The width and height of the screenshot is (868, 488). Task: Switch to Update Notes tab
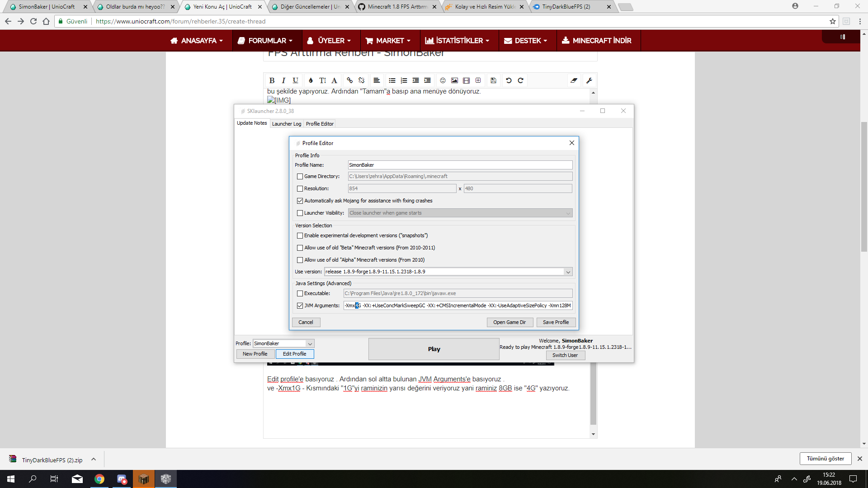(252, 123)
